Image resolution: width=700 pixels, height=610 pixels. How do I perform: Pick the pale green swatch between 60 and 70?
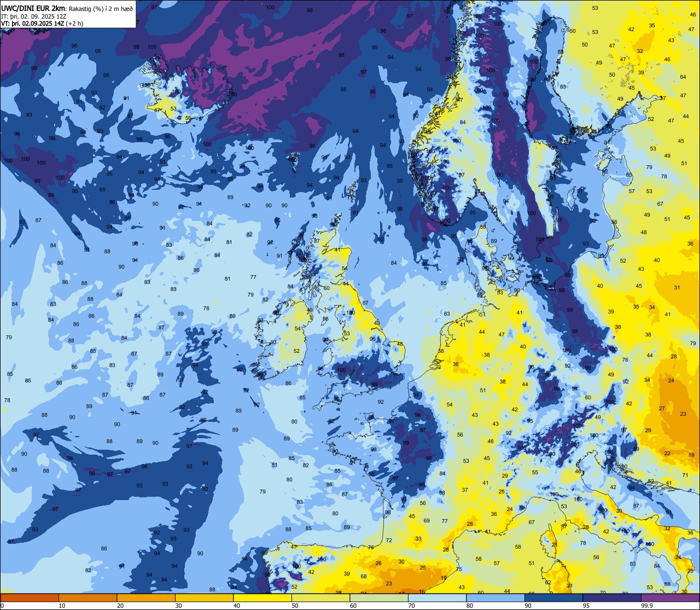379,597
